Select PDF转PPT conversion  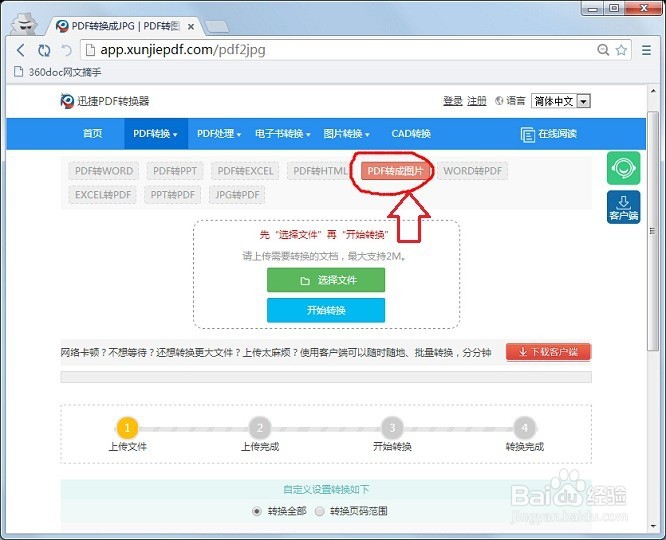click(x=175, y=171)
